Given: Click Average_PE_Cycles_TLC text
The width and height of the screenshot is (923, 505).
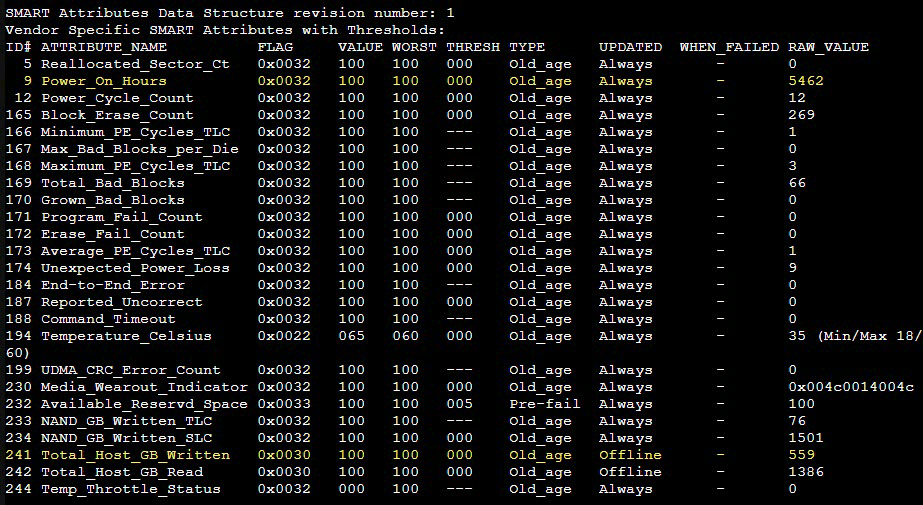Looking at the screenshot, I should click(x=135, y=252).
